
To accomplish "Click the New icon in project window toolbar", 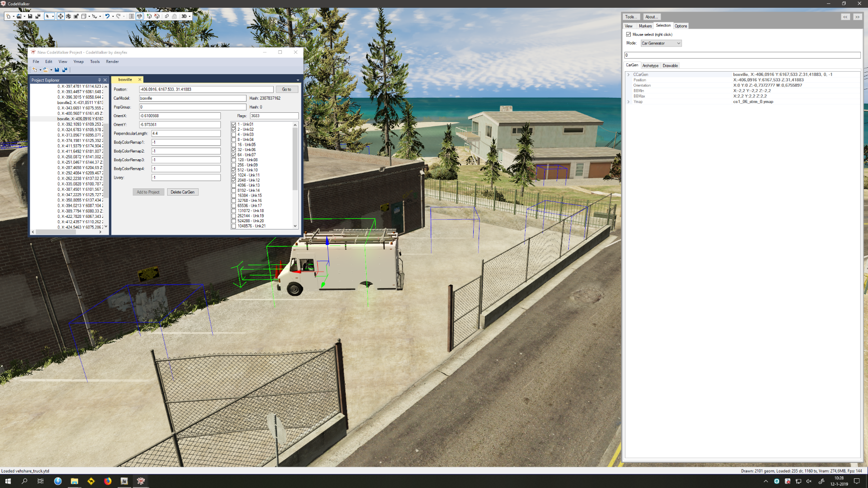I will [x=35, y=70].
